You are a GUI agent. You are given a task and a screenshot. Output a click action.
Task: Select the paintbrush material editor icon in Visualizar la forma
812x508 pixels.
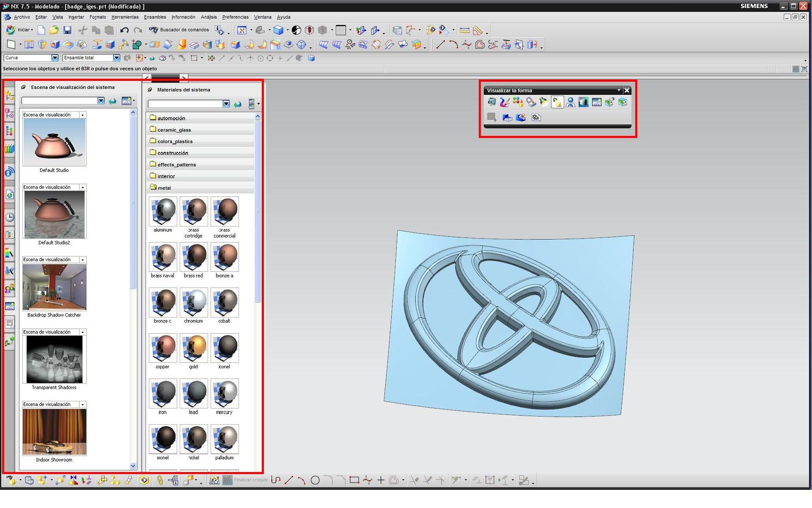(x=504, y=102)
